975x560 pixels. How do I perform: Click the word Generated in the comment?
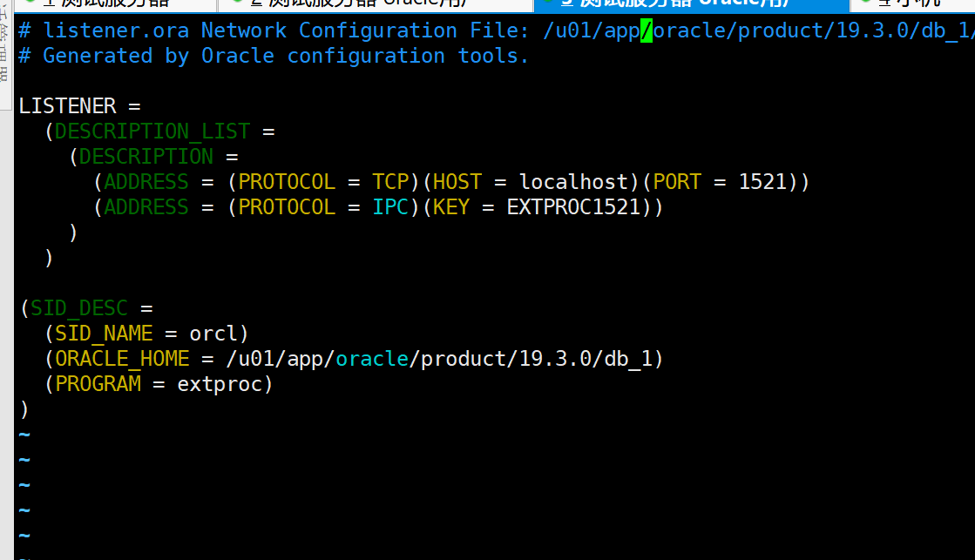point(98,56)
